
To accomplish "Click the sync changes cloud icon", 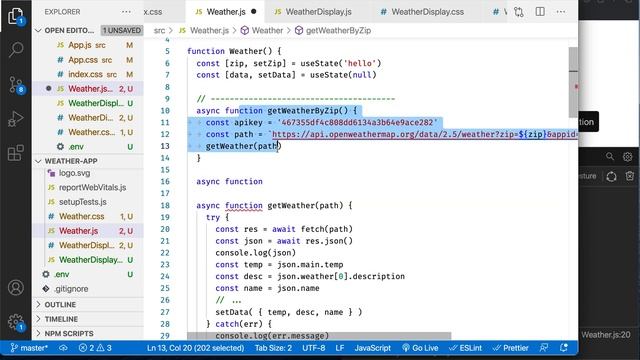I will (x=63, y=348).
